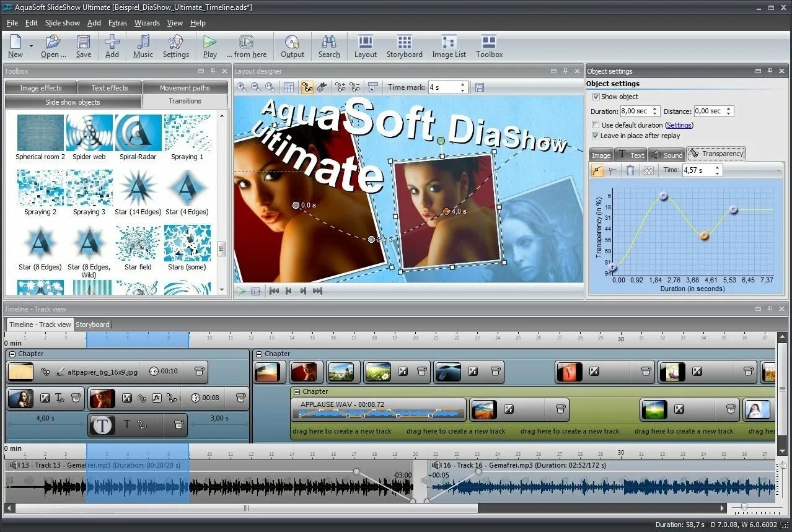This screenshot has width=792, height=532.
Task: Toggle the grid icon in Layout designer
Action: pos(289,87)
